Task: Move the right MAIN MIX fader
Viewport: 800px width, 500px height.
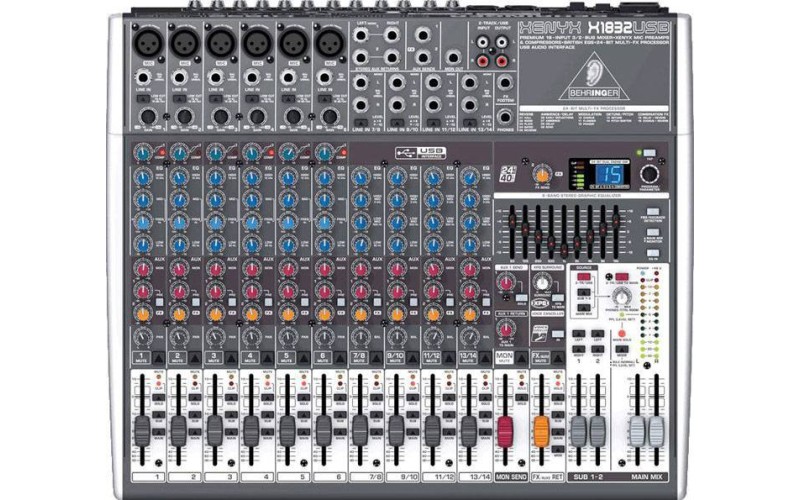Action: [657, 432]
